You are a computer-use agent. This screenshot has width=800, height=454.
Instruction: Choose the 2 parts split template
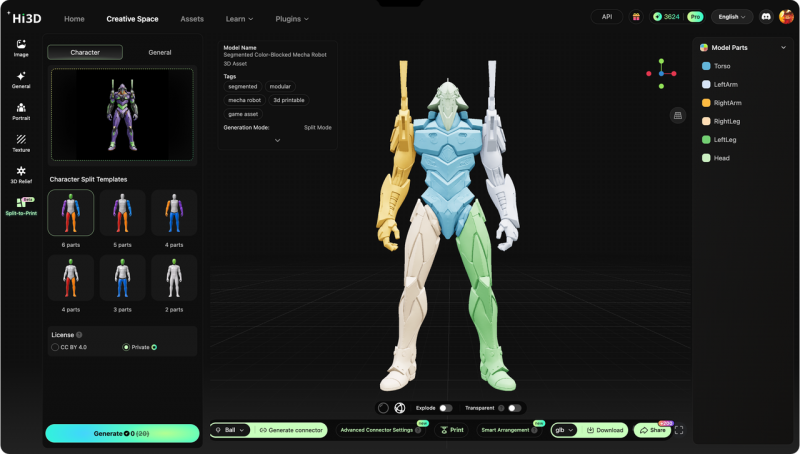[174, 278]
